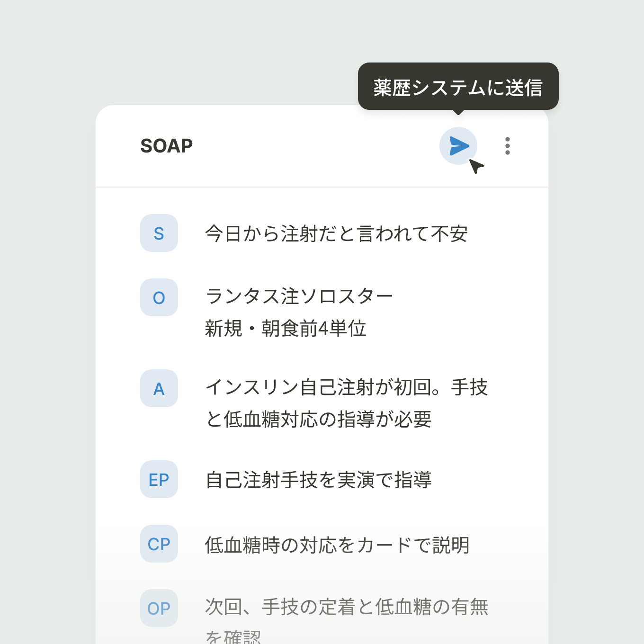Image resolution: width=644 pixels, height=644 pixels.
Task: Select the EP education plan badge
Action: point(159,479)
